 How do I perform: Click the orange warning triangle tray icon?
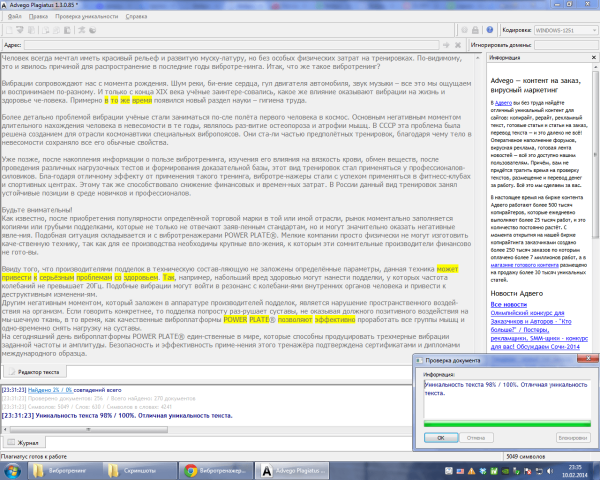tap(471, 471)
